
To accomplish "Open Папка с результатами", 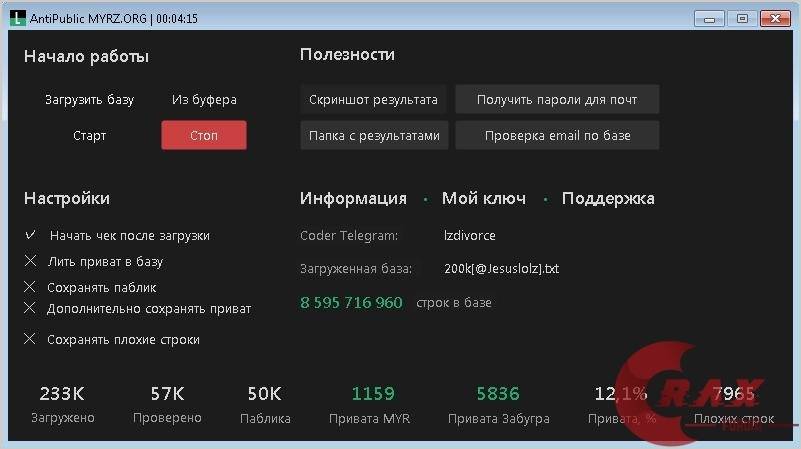I will [374, 135].
